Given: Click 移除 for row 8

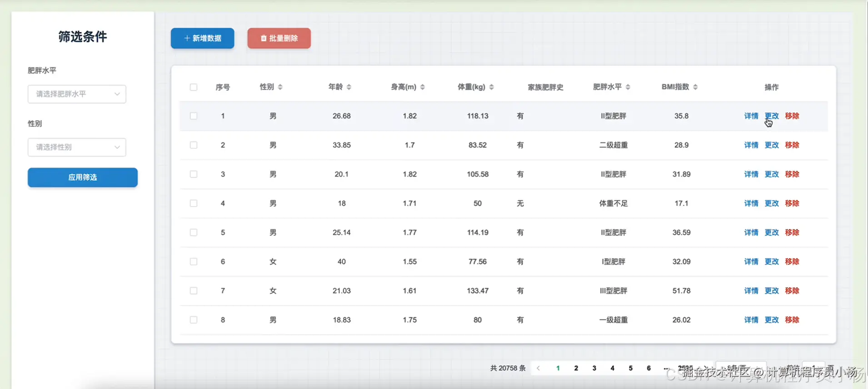Looking at the screenshot, I should 792,320.
